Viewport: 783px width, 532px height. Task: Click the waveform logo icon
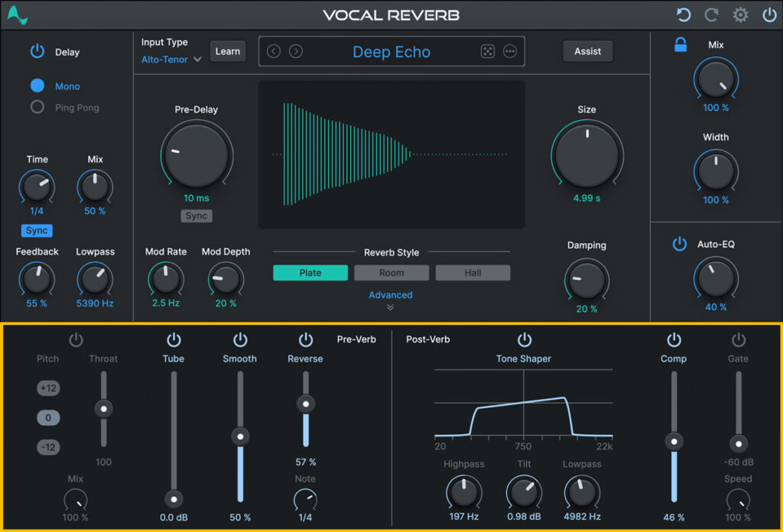click(17, 15)
